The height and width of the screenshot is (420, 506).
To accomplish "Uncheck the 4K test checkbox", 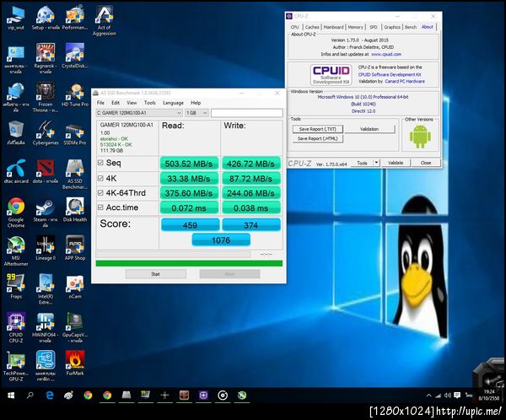I will (x=100, y=178).
